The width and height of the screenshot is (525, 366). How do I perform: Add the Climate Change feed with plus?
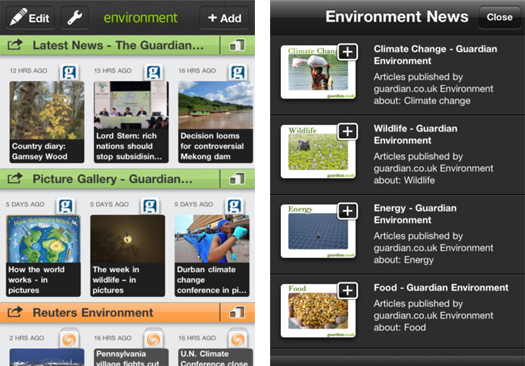point(348,52)
